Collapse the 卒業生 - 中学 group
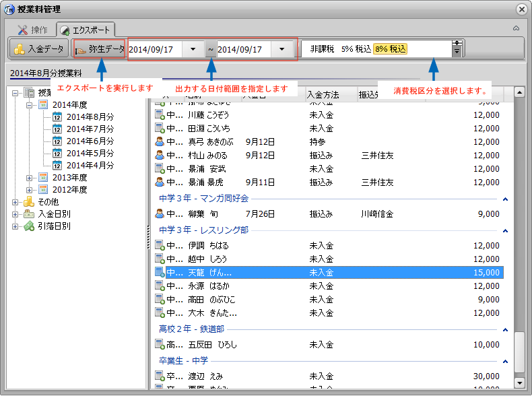Image resolution: width=532 pixels, height=396 pixels. pos(505,362)
